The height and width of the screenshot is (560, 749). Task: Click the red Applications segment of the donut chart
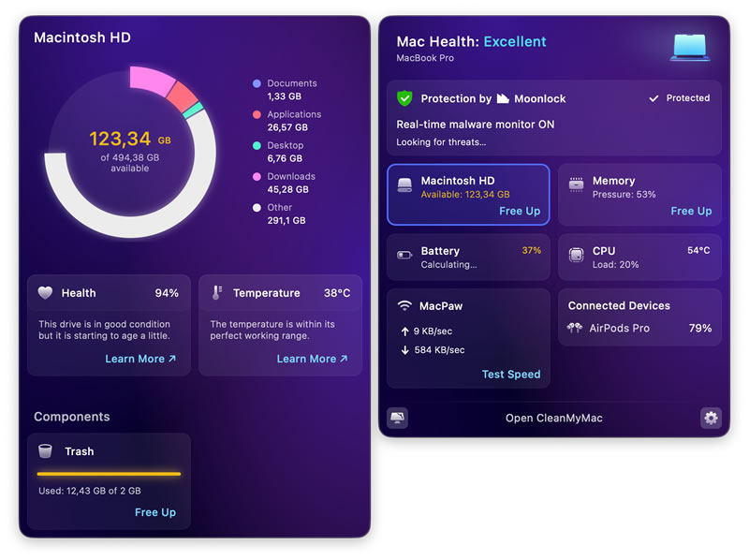pos(183,97)
